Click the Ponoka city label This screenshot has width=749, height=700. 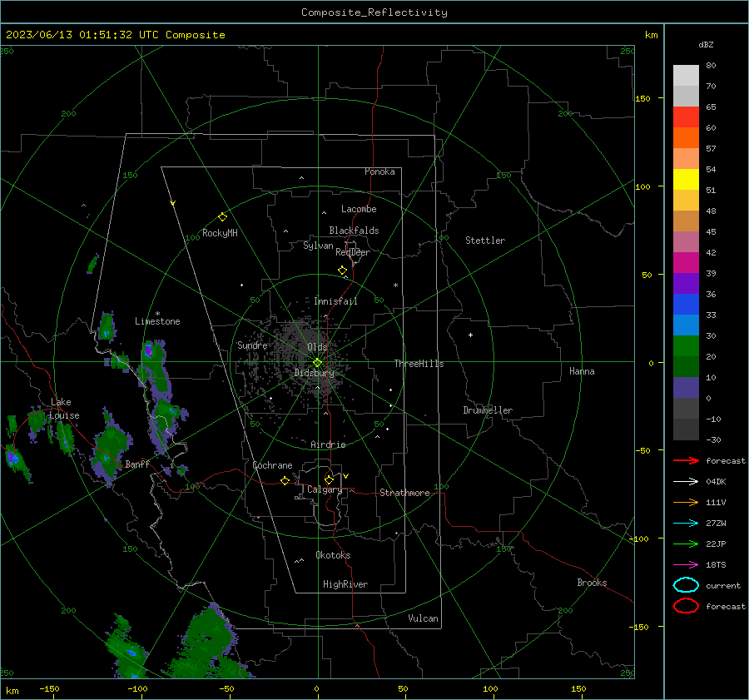click(x=379, y=171)
